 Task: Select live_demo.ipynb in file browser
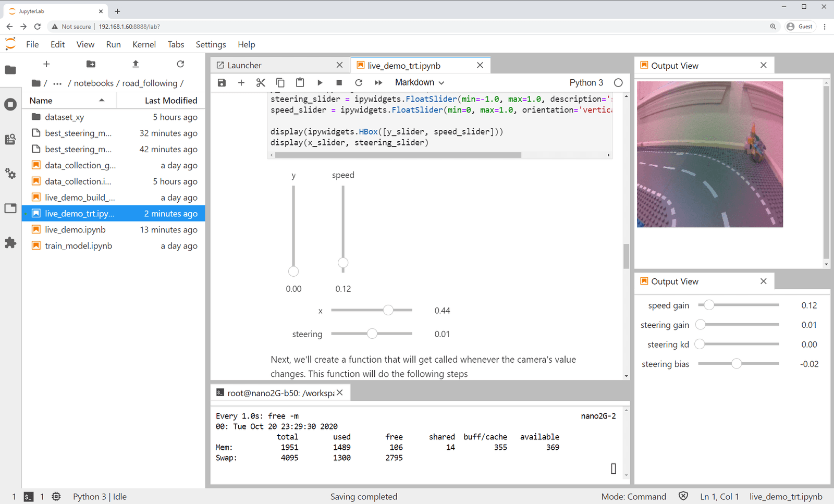tap(114, 229)
